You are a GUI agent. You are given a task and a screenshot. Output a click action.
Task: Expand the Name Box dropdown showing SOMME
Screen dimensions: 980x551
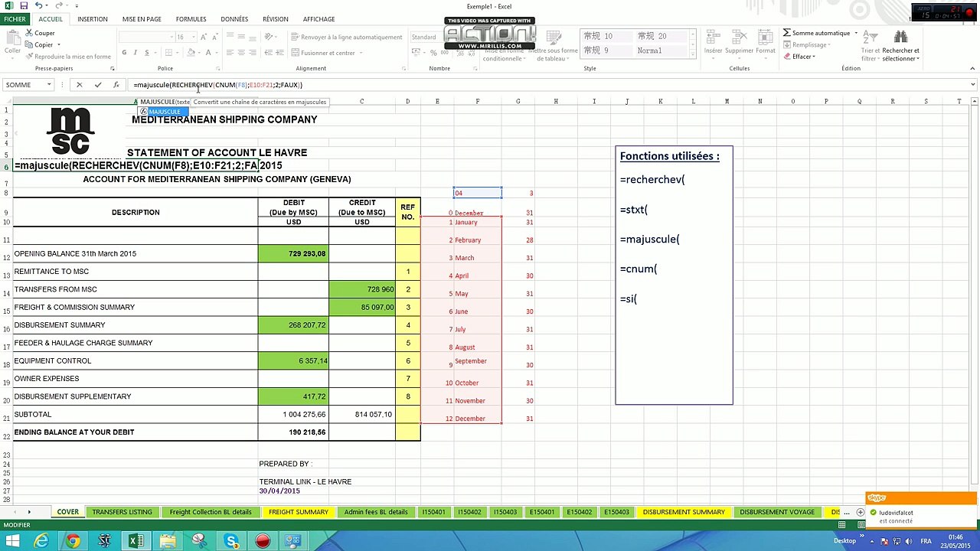[49, 85]
